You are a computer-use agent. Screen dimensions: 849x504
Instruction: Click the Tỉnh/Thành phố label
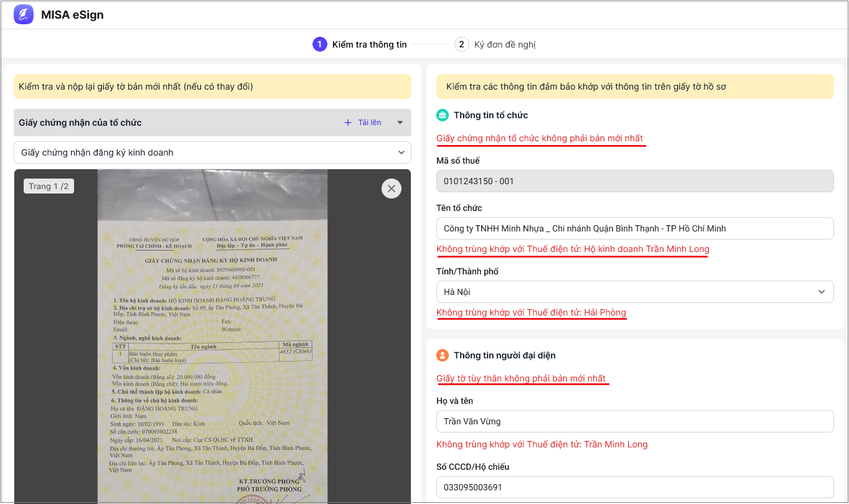[467, 272]
